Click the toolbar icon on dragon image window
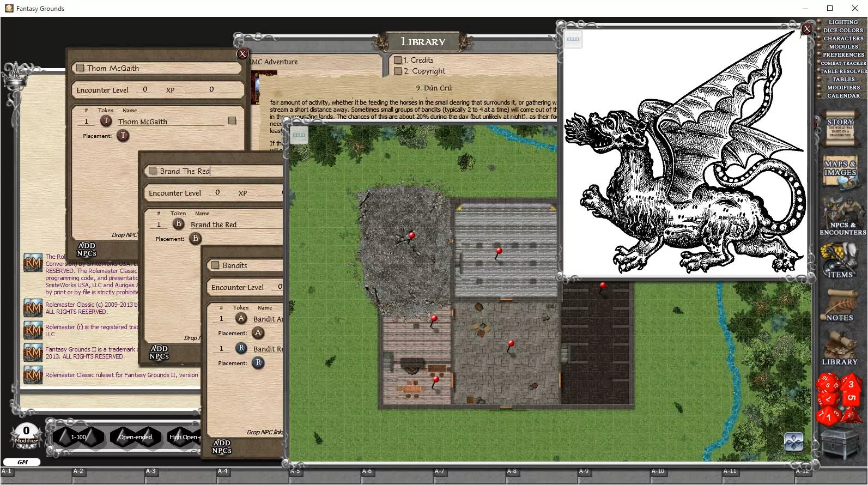 coord(573,39)
